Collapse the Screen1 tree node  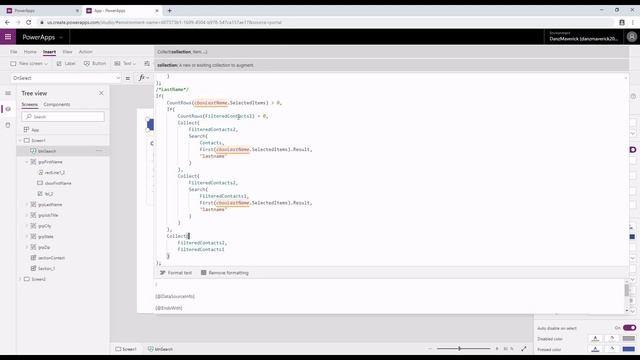tap(20, 140)
